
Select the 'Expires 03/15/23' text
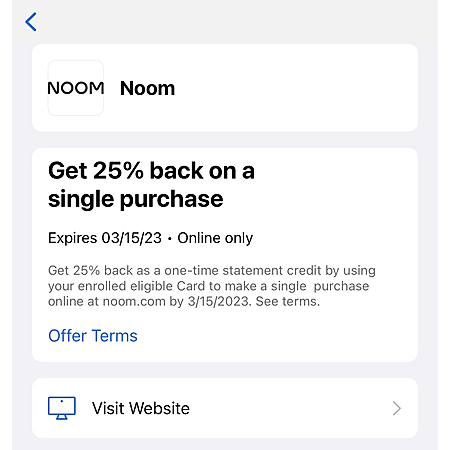[x=105, y=238]
